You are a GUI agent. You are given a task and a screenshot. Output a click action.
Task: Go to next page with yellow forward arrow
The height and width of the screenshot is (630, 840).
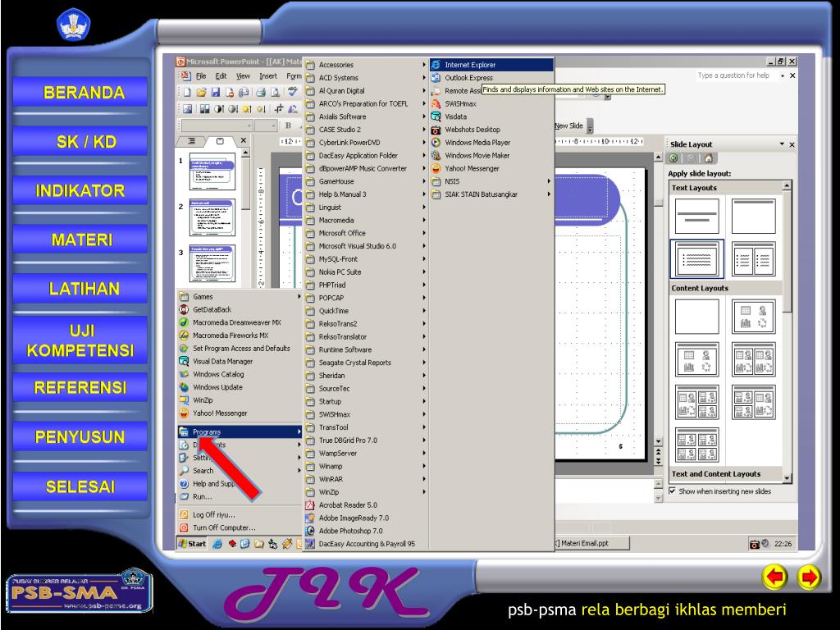click(x=808, y=577)
